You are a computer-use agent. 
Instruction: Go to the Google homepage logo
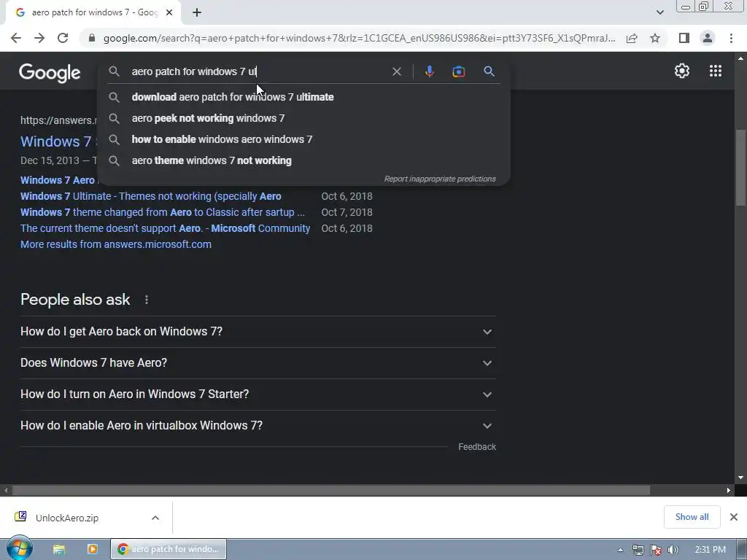[x=50, y=73]
